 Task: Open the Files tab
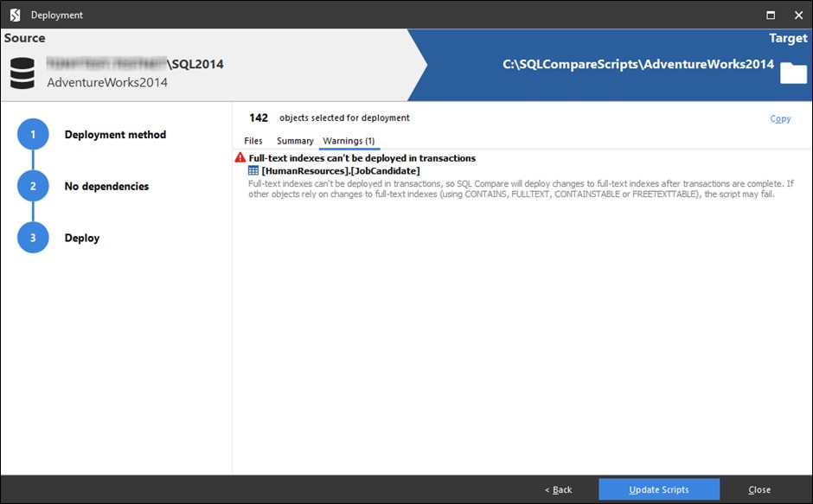pyautogui.click(x=253, y=141)
